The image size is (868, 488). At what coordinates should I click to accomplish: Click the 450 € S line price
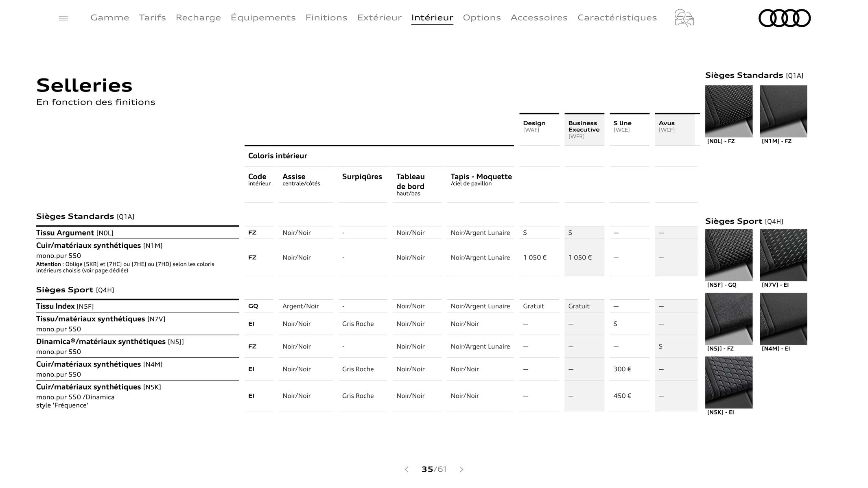tap(622, 396)
